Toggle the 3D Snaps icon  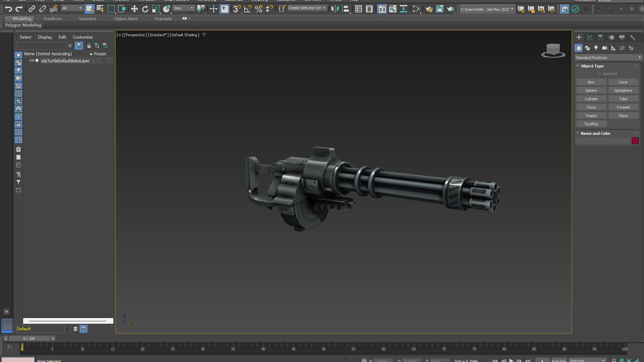(x=237, y=9)
